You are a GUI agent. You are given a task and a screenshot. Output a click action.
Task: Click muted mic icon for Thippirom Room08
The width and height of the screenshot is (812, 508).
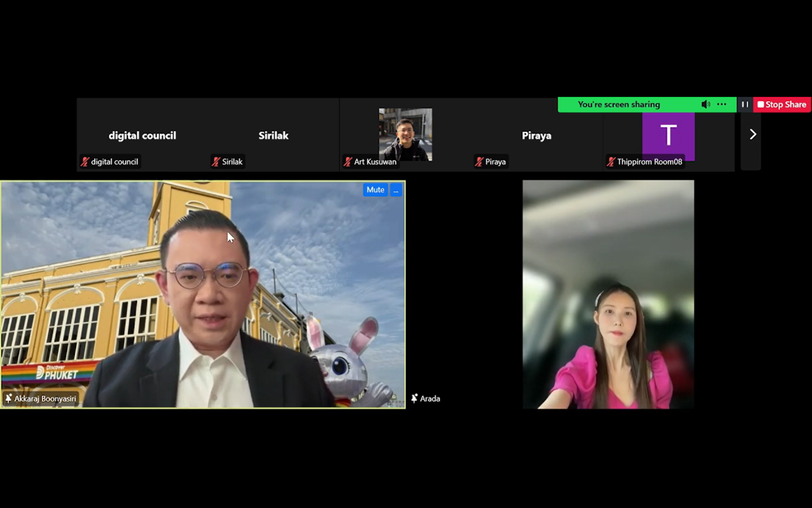point(612,162)
